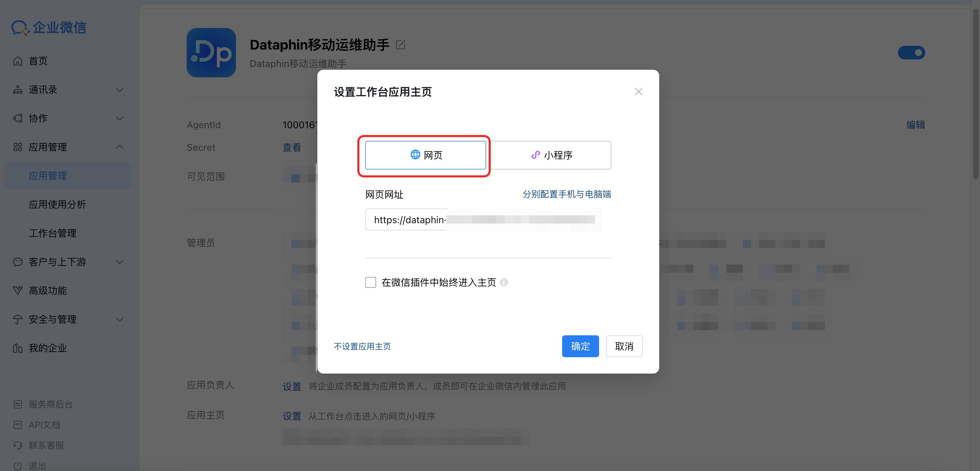Viewport: 980px width, 471px height.
Task: Open 应用使用分析 in sidebar
Action: [57, 204]
